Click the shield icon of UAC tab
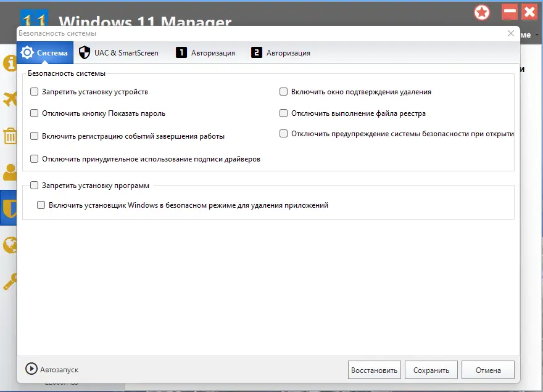Viewport: 543px width, 392px height. pos(85,52)
